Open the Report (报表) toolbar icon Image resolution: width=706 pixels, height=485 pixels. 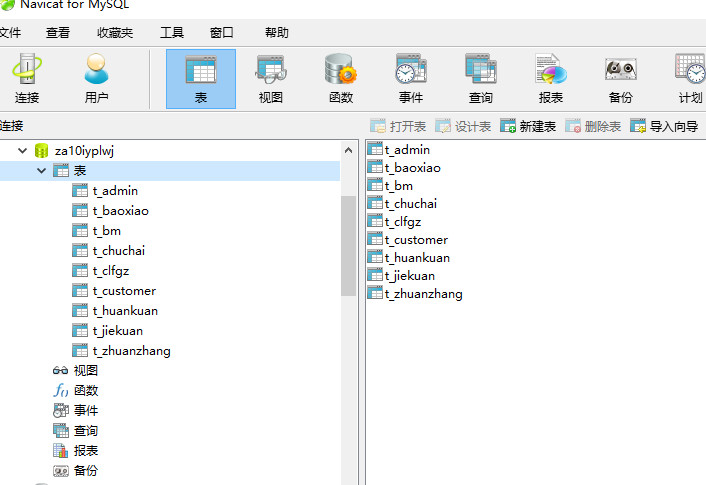tap(551, 79)
